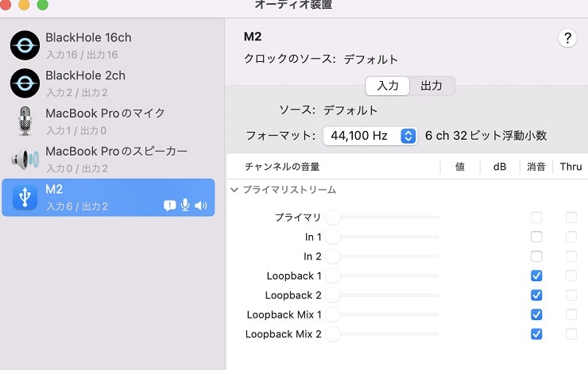Select the BlackHole 16ch device icon
This screenshot has width=588, height=370.
25,45
